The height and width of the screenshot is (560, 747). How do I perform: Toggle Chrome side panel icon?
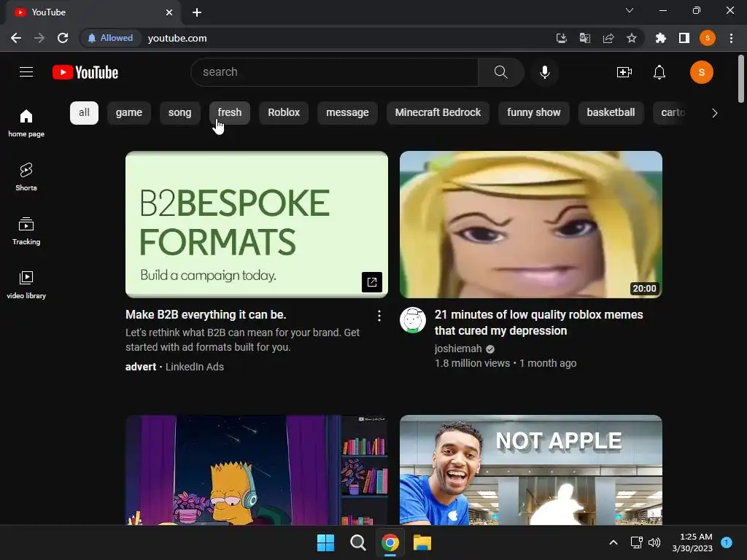[x=684, y=38]
